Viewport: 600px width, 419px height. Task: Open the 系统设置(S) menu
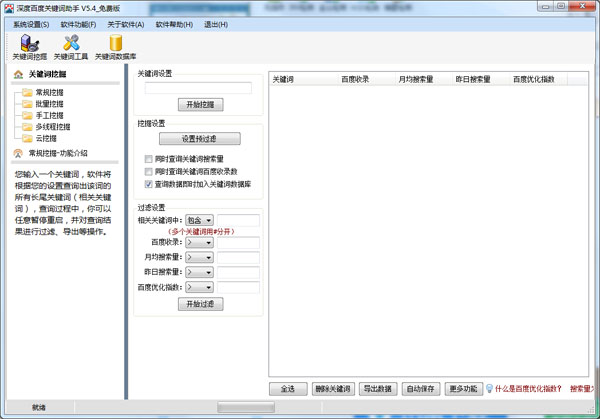coord(31,24)
